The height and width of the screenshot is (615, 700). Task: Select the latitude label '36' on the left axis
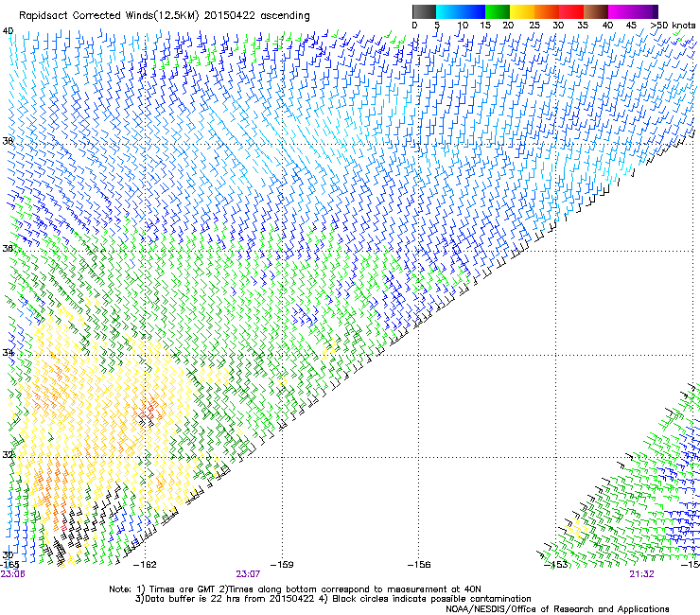(x=8, y=248)
